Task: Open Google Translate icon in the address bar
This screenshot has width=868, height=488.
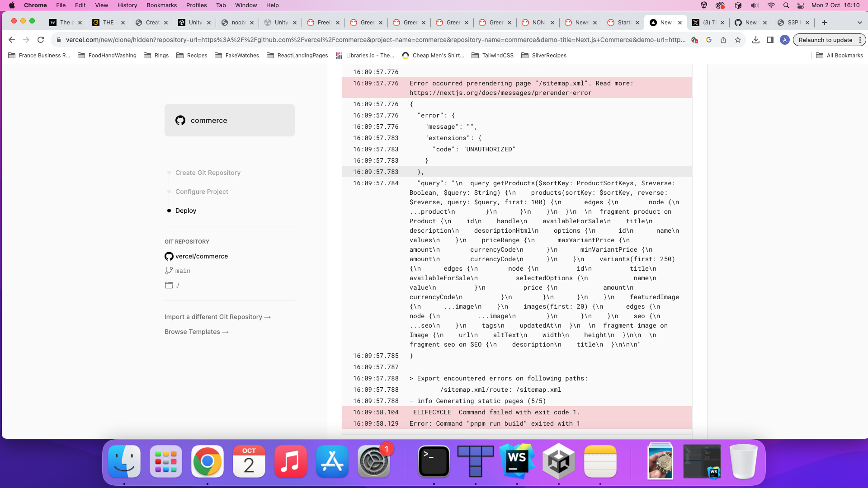Action: click(708, 40)
